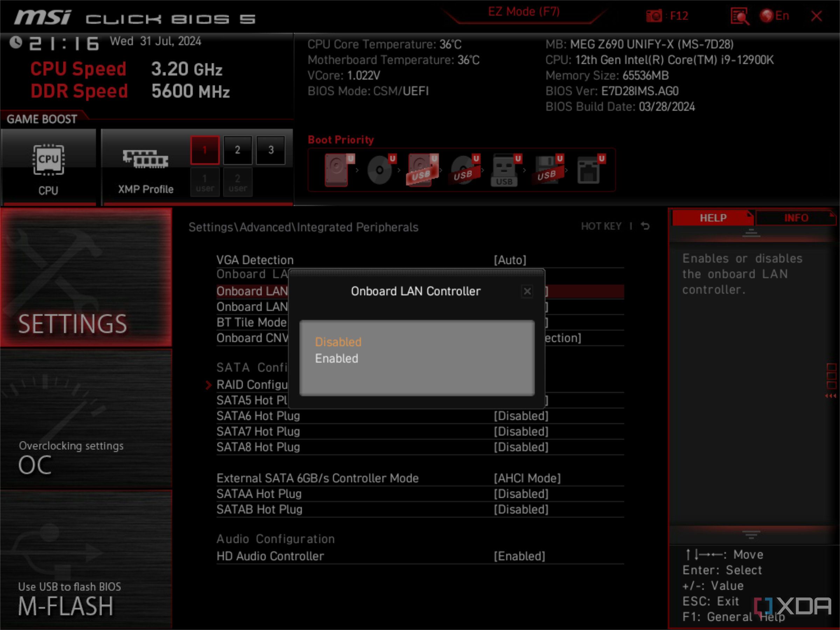Click the GAME BOOST label tab
840x630 pixels.
click(42, 119)
